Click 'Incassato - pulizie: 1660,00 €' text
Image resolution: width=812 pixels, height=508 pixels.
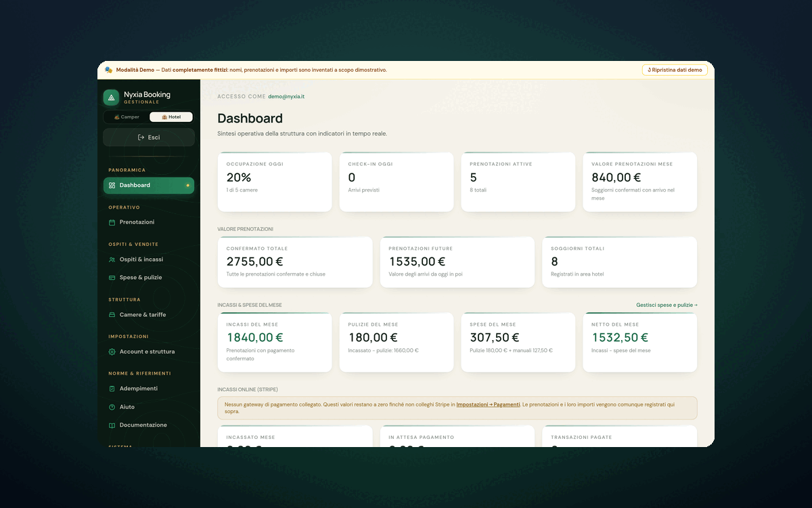coord(384,351)
